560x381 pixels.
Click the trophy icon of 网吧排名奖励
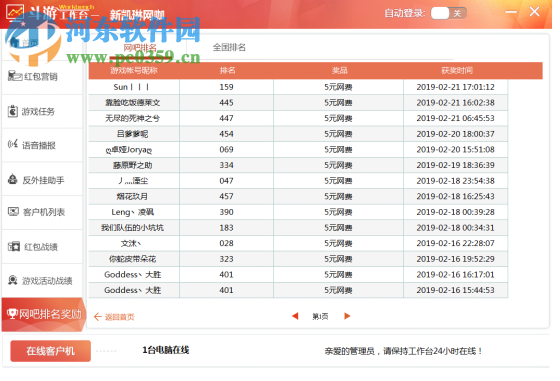12,314
